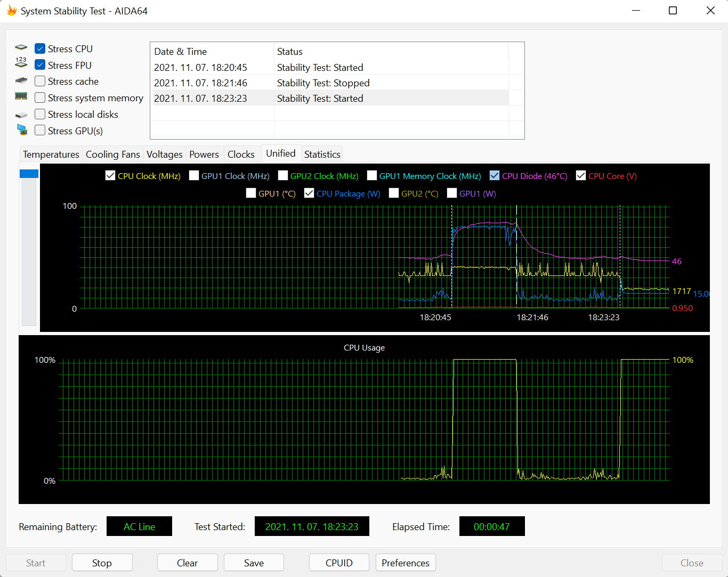
Task: Toggle CPU Diode temperature checkbox
Action: point(495,175)
